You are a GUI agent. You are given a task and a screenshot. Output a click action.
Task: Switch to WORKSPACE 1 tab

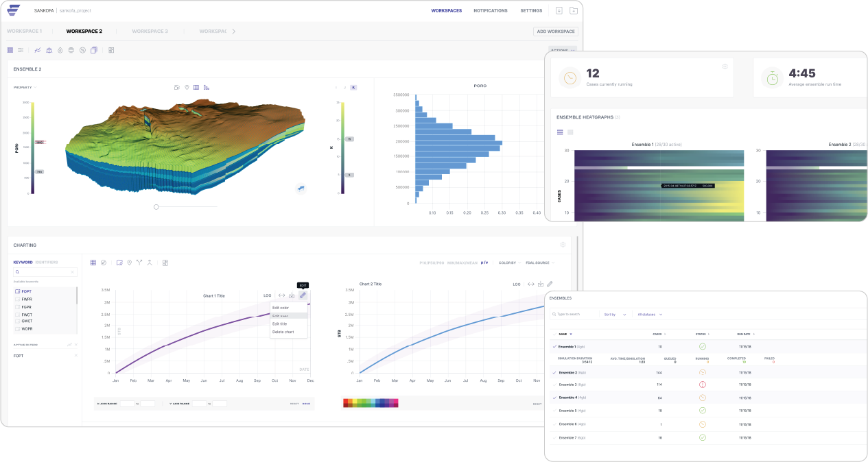[x=25, y=32]
